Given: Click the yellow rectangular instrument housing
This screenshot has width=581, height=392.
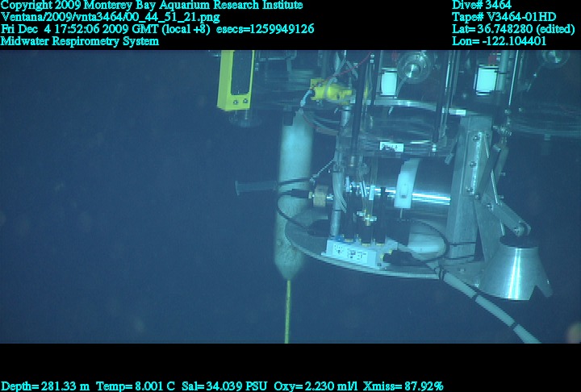Looking at the screenshot, I should point(235,79).
